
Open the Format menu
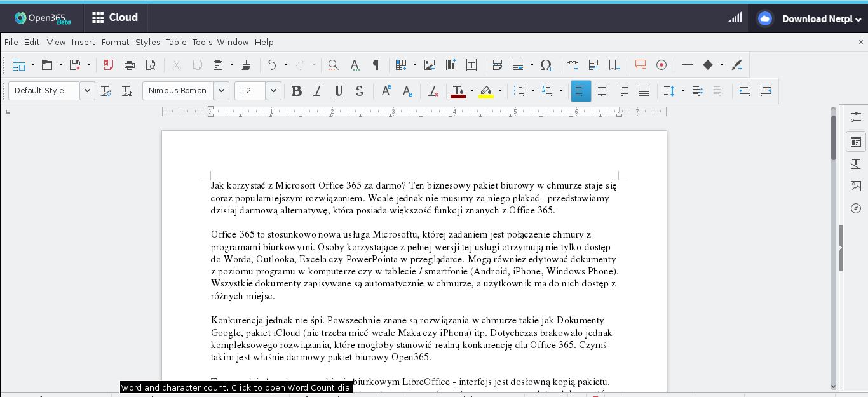[x=115, y=42]
